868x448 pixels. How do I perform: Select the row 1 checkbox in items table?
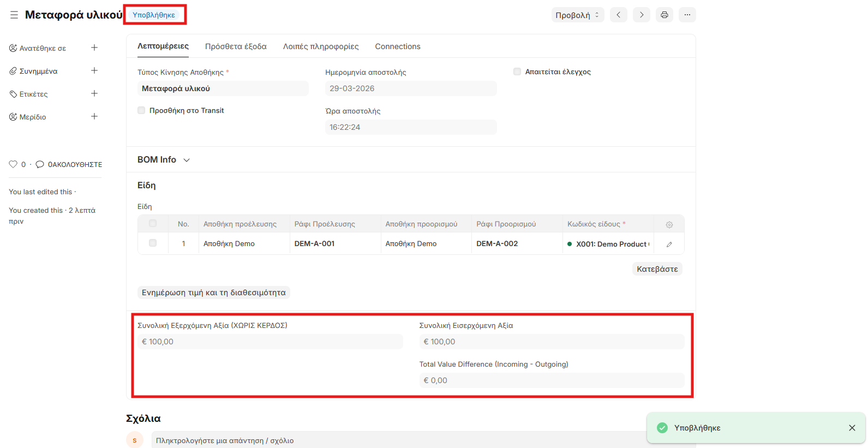153,243
